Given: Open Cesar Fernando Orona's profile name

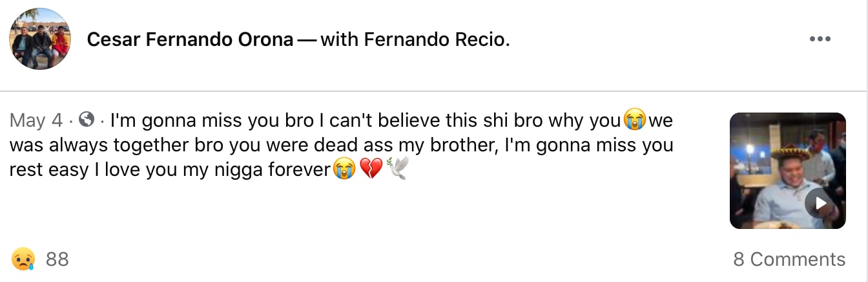Looking at the screenshot, I should pos(191,40).
